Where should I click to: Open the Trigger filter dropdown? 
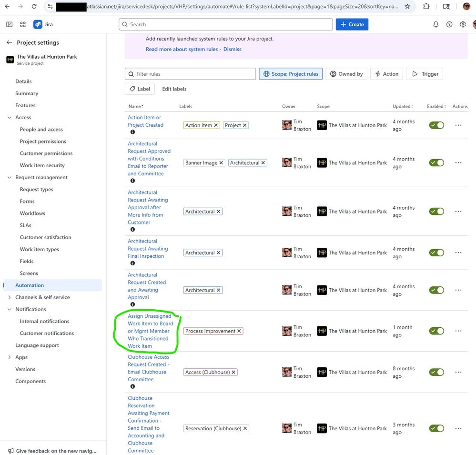point(425,74)
